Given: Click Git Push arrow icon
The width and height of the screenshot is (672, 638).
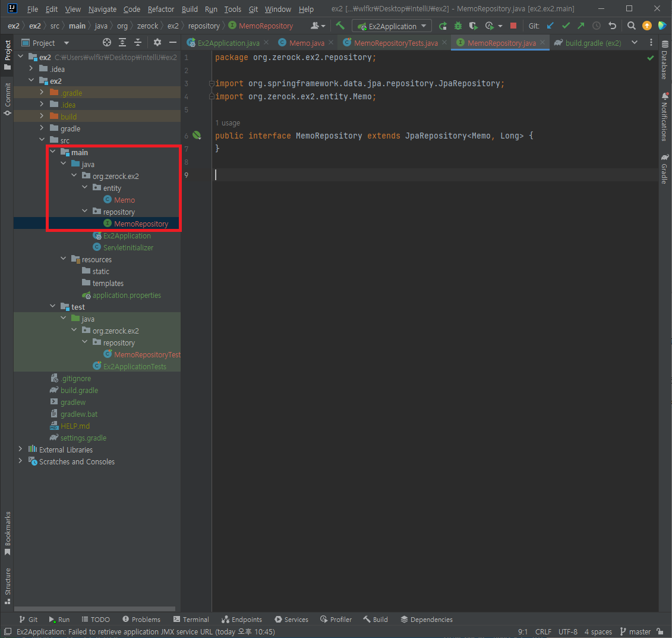Looking at the screenshot, I should 580,26.
